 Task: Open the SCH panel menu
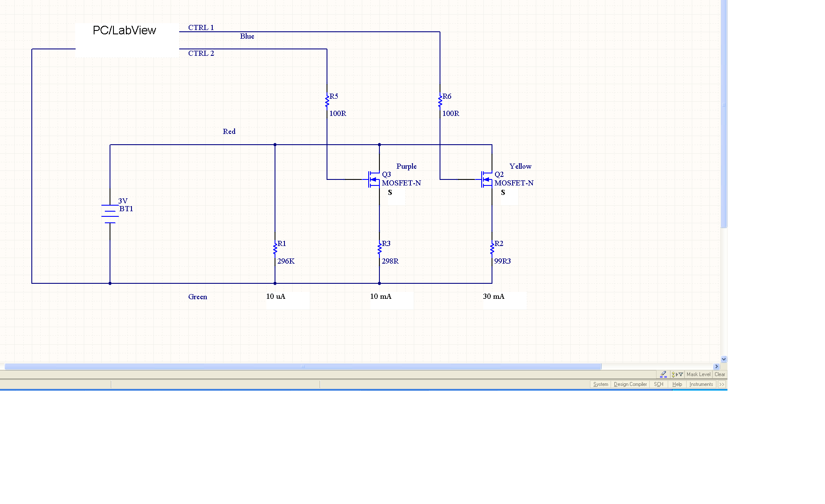coord(658,384)
